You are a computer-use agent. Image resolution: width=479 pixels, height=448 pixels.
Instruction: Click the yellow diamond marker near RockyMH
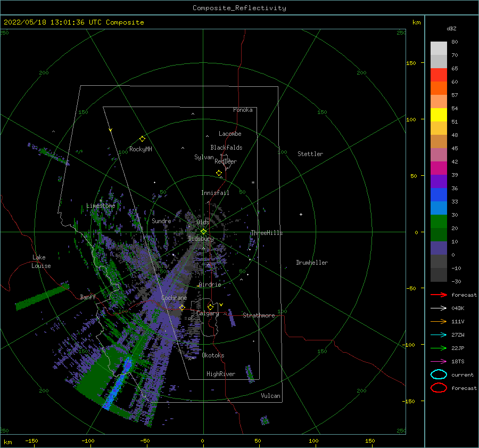[142, 139]
